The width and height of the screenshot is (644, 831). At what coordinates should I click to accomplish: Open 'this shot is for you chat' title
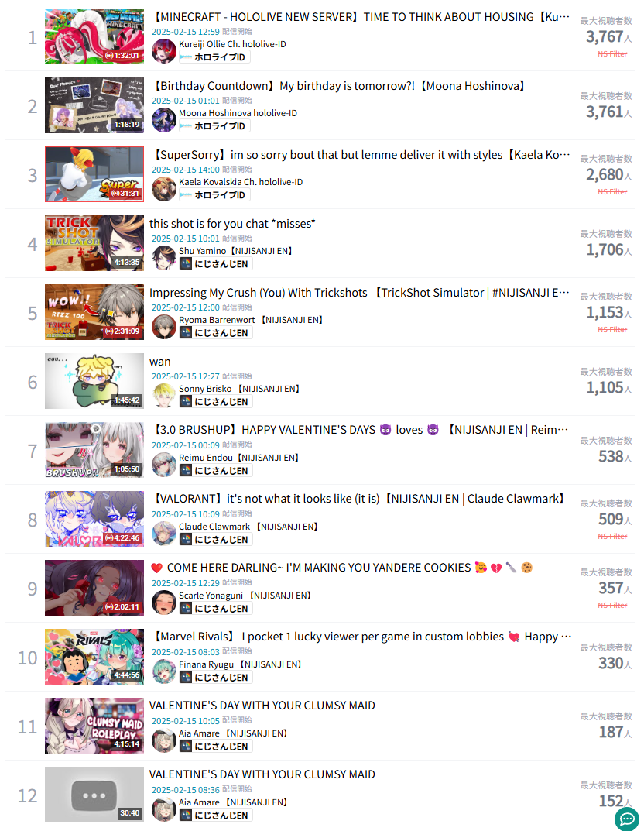(232, 224)
